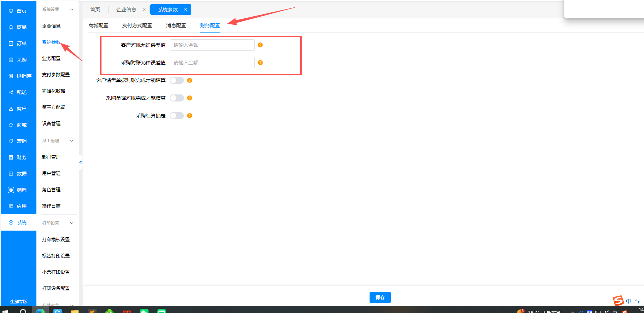The height and width of the screenshot is (313, 644).
Task: Open the 首页 page tab
Action: click(95, 10)
